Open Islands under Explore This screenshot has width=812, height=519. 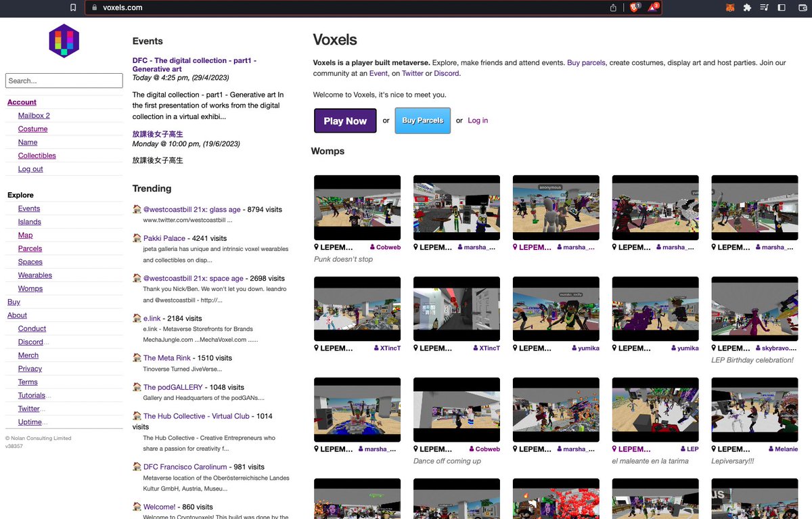pyautogui.click(x=30, y=222)
